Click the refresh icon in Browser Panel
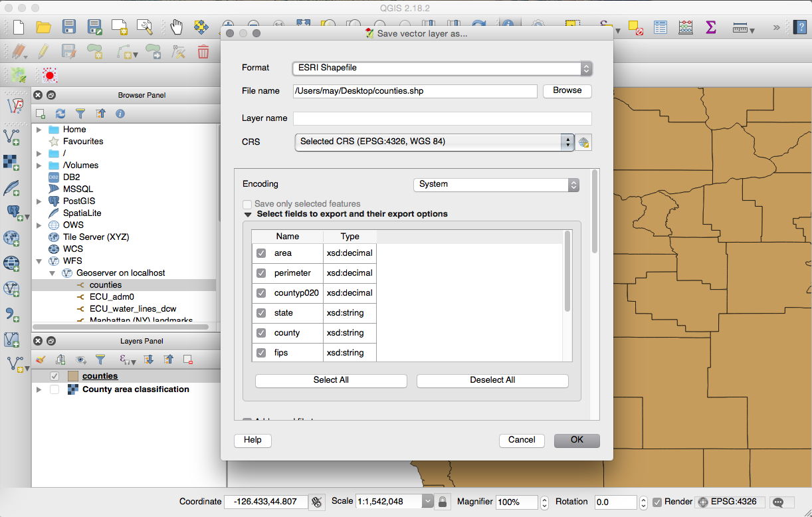Screen dimensions: 812x517 pos(60,114)
